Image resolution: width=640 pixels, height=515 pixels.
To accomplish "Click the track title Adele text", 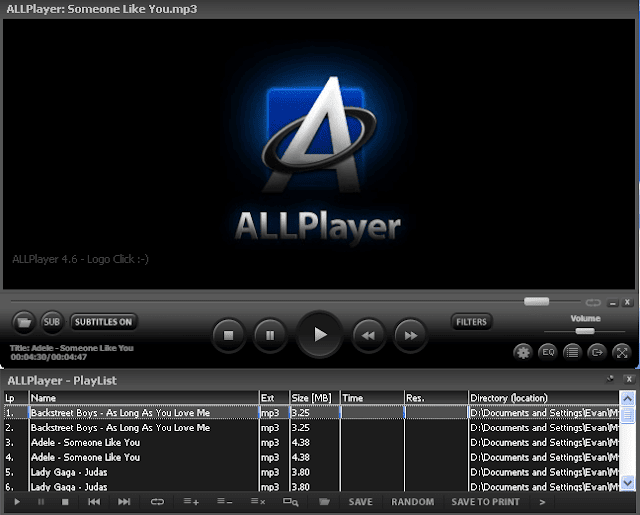I will pos(72,348).
